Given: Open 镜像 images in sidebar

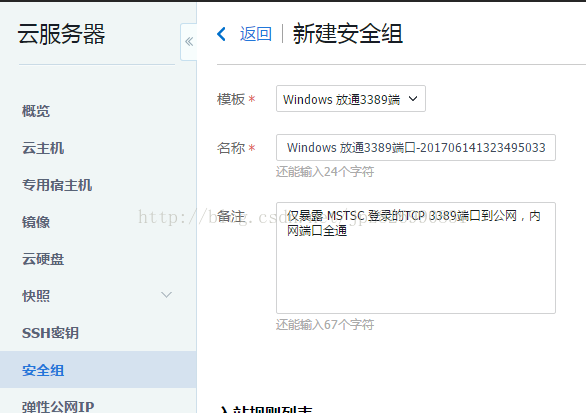Looking at the screenshot, I should [36, 222].
